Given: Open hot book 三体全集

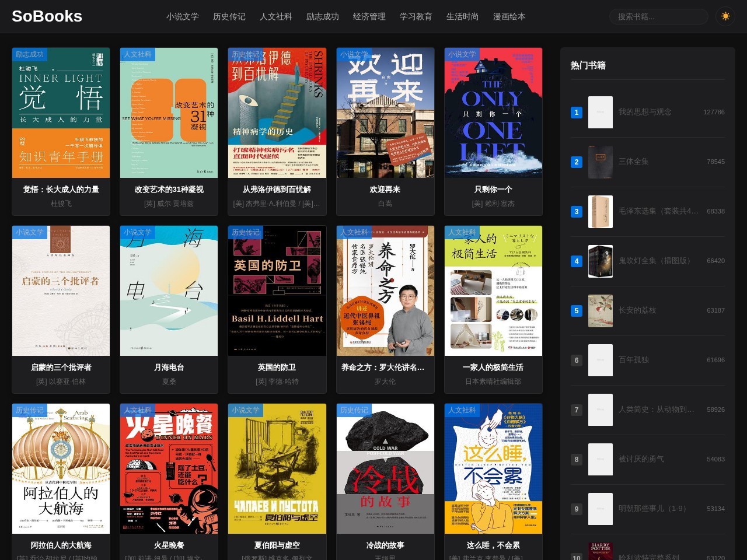Looking at the screenshot, I should click(x=634, y=162).
